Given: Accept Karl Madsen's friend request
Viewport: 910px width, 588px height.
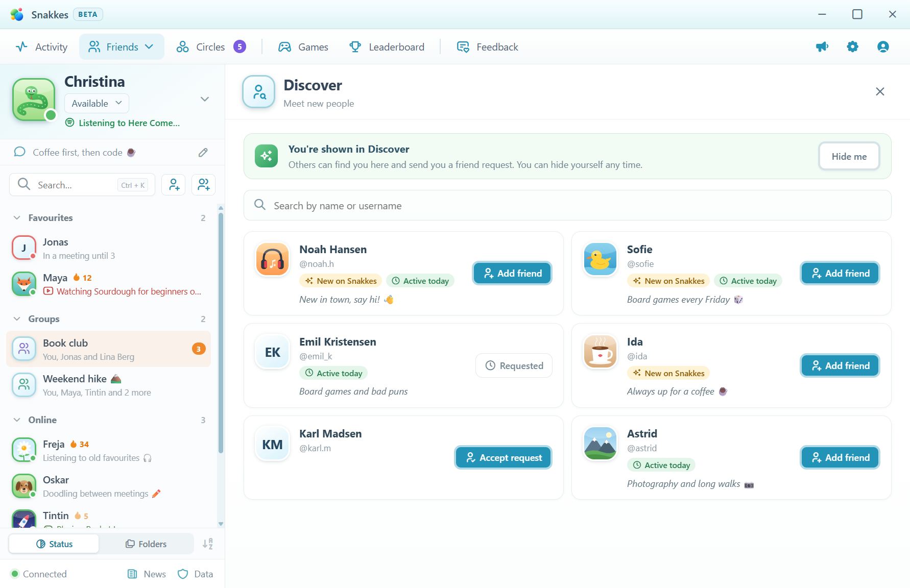Looking at the screenshot, I should (503, 458).
